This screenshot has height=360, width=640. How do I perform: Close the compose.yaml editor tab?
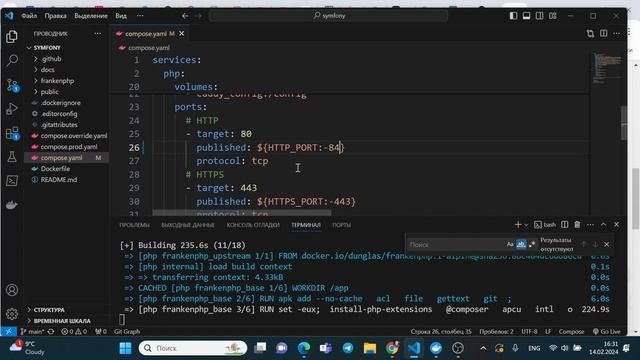(182, 33)
